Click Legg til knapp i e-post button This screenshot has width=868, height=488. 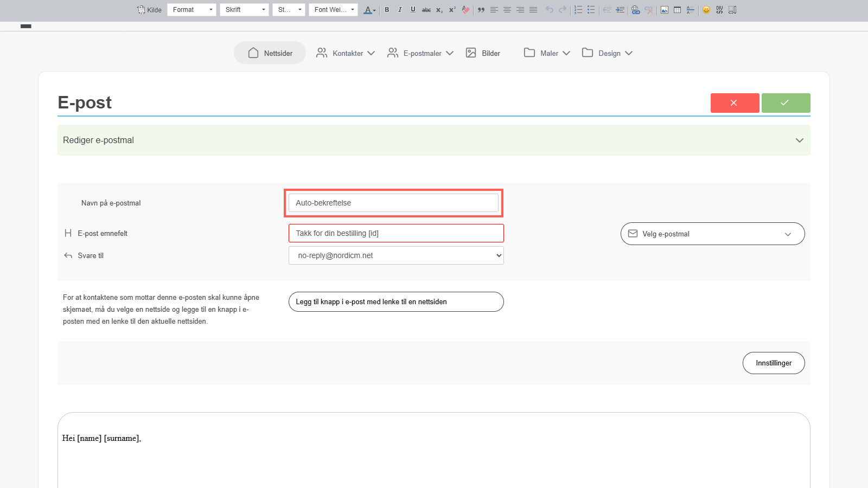396,302
